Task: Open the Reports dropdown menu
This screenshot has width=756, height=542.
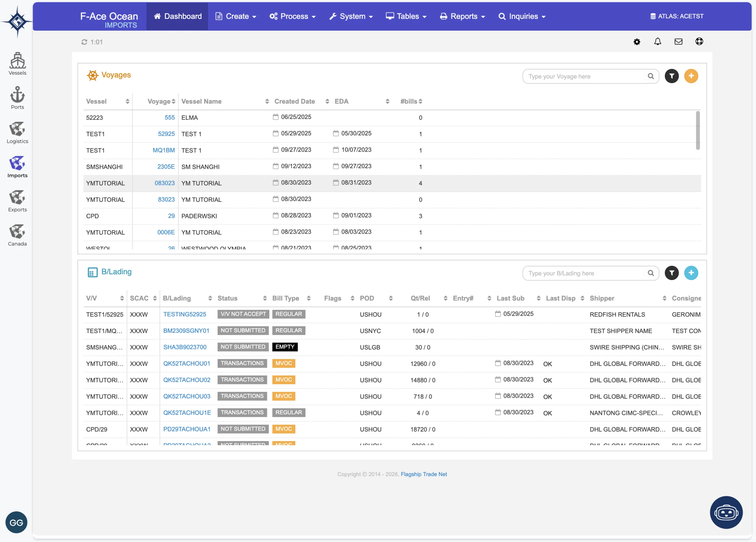Action: pos(462,16)
